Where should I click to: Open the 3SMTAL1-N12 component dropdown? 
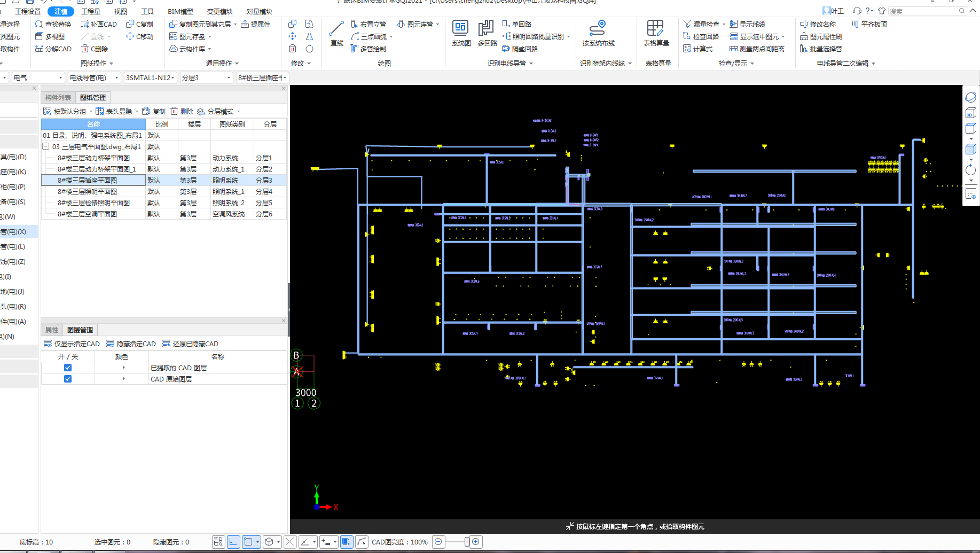point(150,77)
